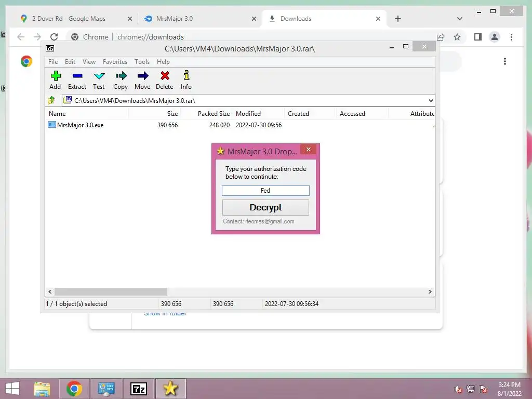This screenshot has width=532, height=399.
Task: Click the authorization code input field
Action: (265, 191)
